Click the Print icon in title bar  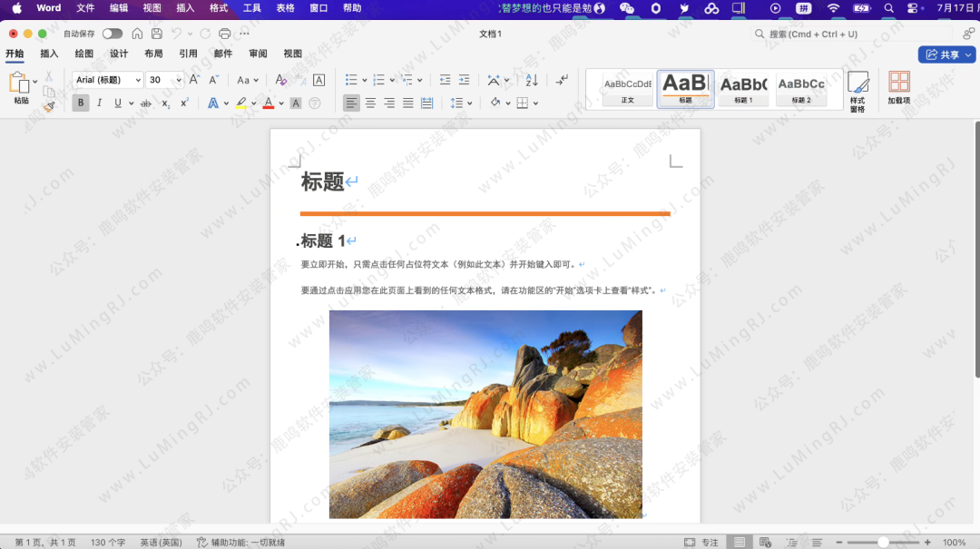pos(224,34)
